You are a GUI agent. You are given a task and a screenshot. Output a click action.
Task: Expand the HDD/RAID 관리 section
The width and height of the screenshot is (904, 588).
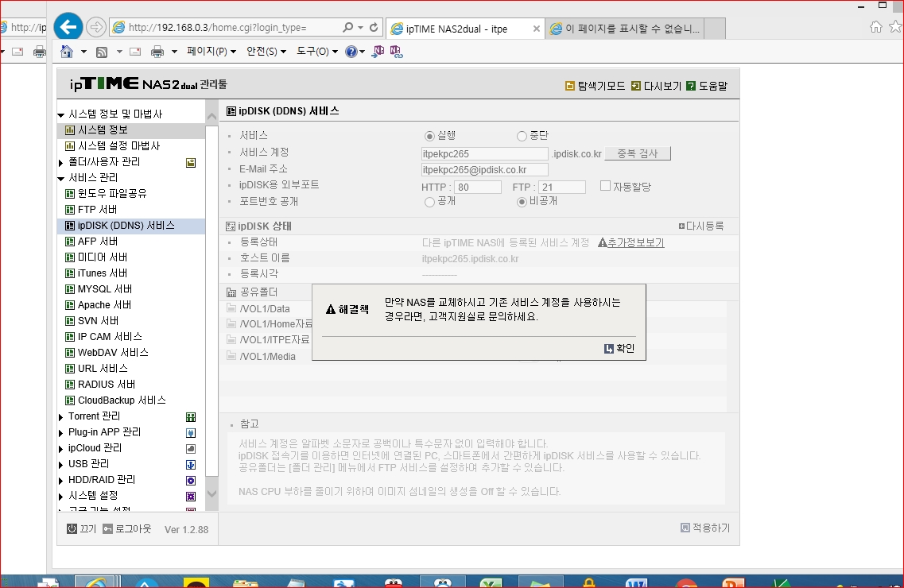coord(60,480)
